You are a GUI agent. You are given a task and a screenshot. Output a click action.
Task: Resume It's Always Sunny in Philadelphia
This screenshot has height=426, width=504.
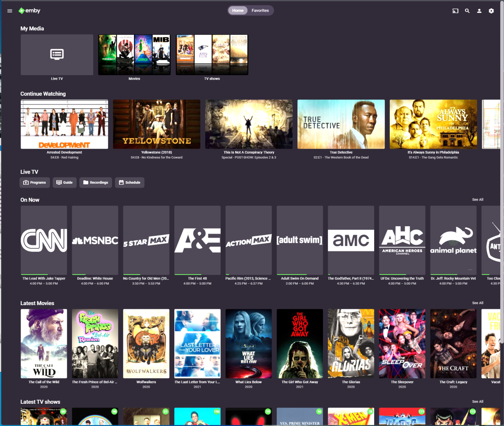coord(433,124)
